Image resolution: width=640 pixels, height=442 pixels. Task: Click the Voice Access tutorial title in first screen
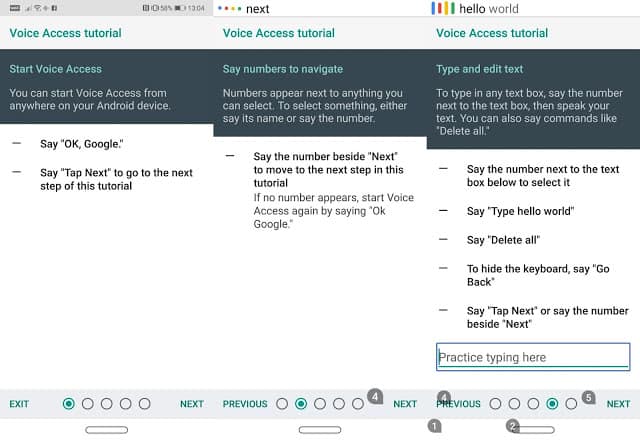[65, 33]
